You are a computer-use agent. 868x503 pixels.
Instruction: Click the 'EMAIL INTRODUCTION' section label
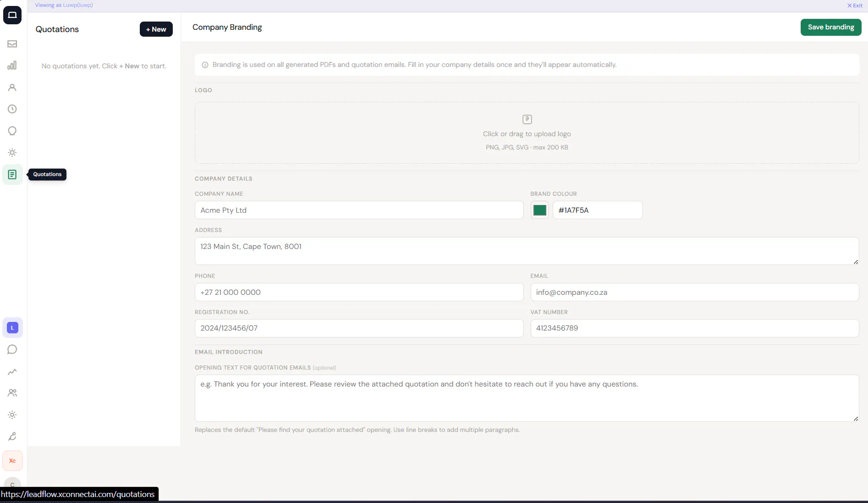[x=229, y=352]
